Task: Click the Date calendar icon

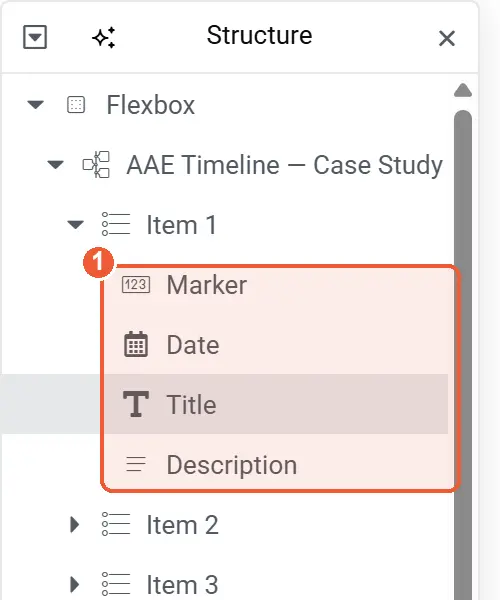Action: [136, 344]
